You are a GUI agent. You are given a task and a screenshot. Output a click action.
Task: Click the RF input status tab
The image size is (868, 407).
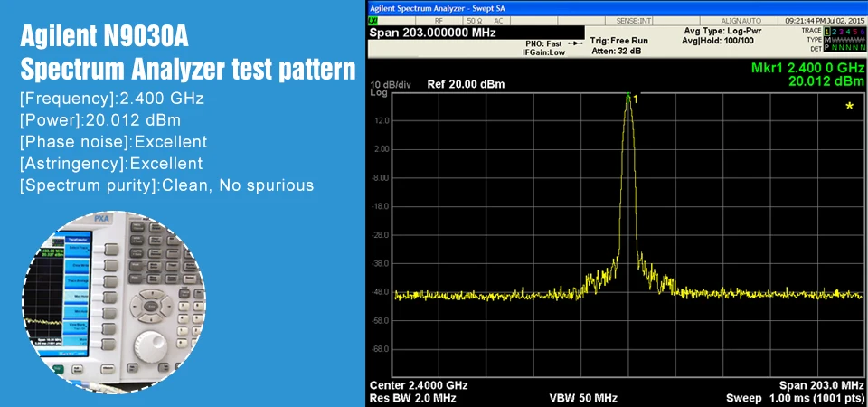pos(439,21)
